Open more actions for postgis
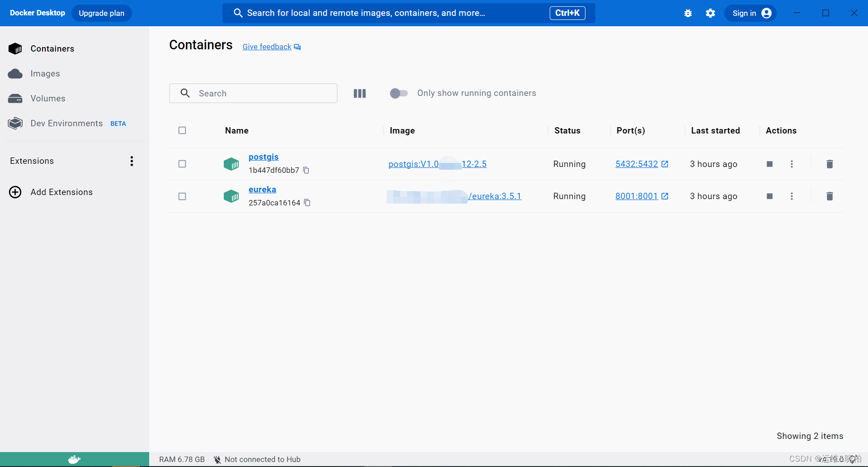The width and height of the screenshot is (868, 467). (792, 164)
